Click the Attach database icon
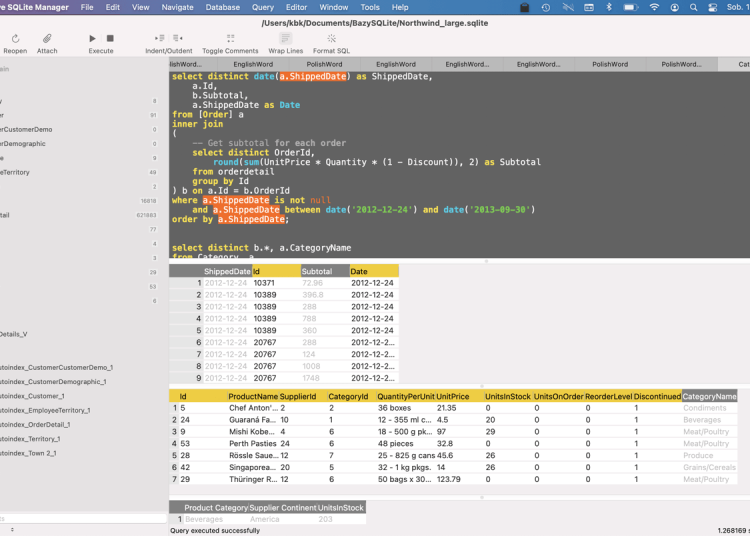 [47, 38]
